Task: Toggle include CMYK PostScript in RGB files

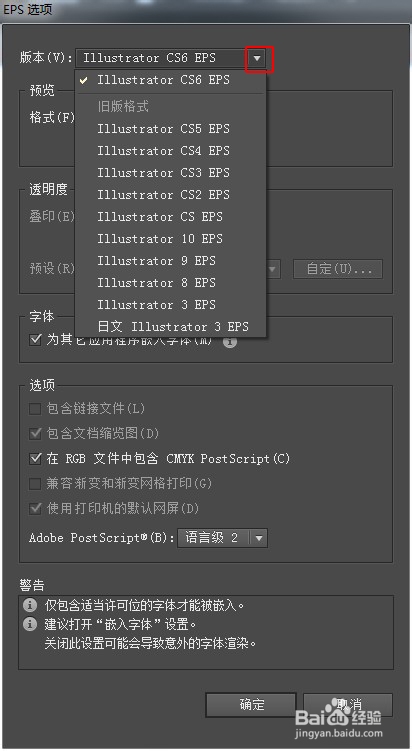Action: (x=35, y=458)
